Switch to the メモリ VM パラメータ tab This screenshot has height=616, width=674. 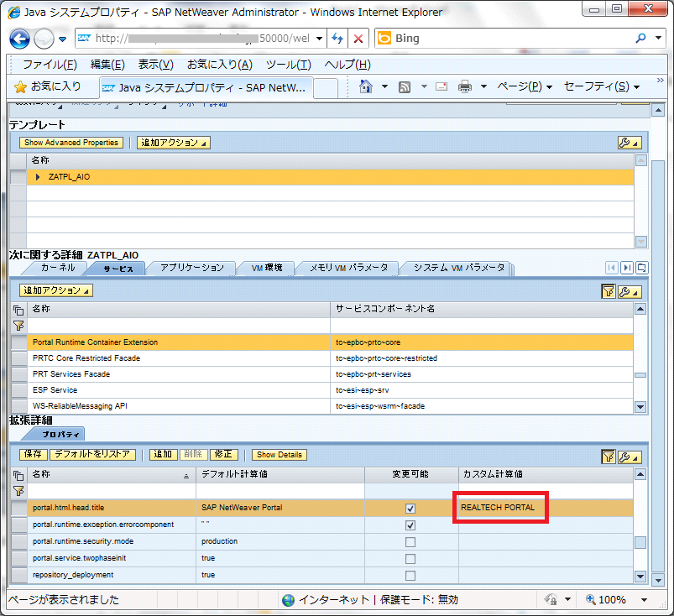click(349, 268)
